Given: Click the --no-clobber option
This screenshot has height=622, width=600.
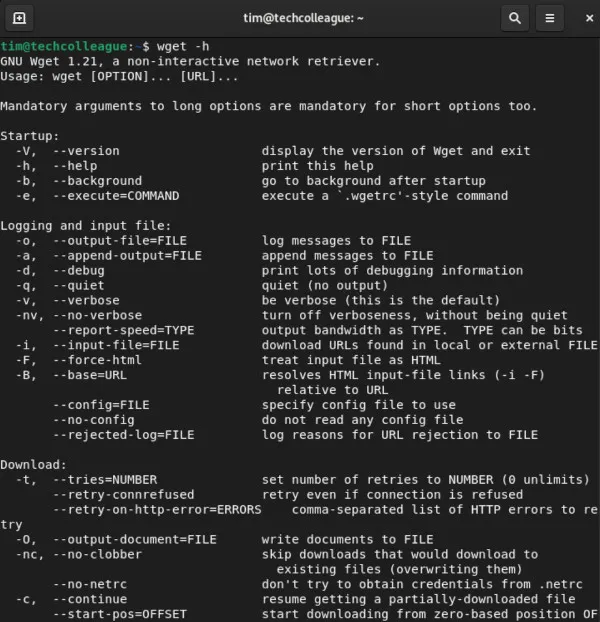Looking at the screenshot, I should (x=98, y=555).
